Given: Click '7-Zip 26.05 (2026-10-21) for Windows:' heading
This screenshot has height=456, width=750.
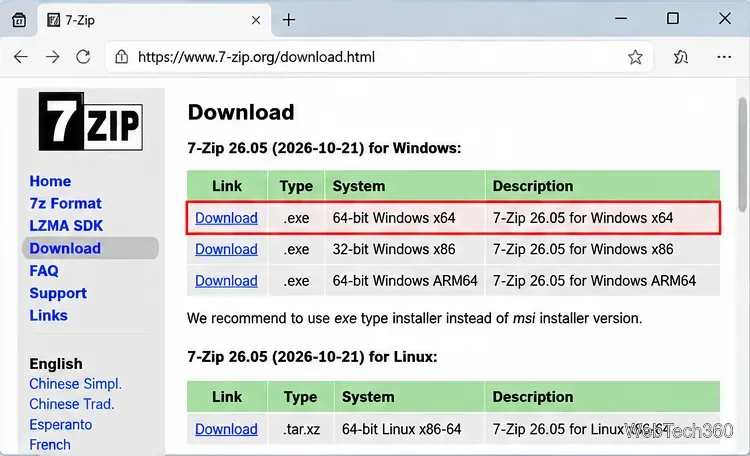Looking at the screenshot, I should coord(324,148).
